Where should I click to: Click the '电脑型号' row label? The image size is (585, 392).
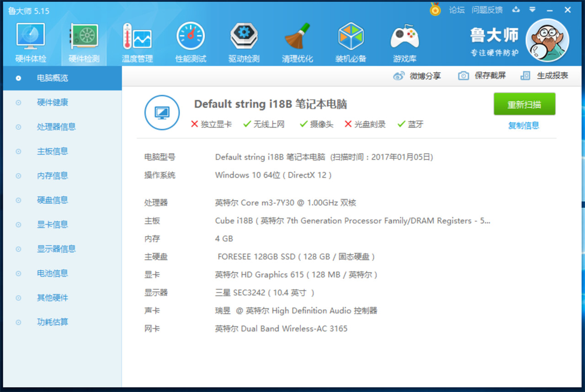pos(160,157)
